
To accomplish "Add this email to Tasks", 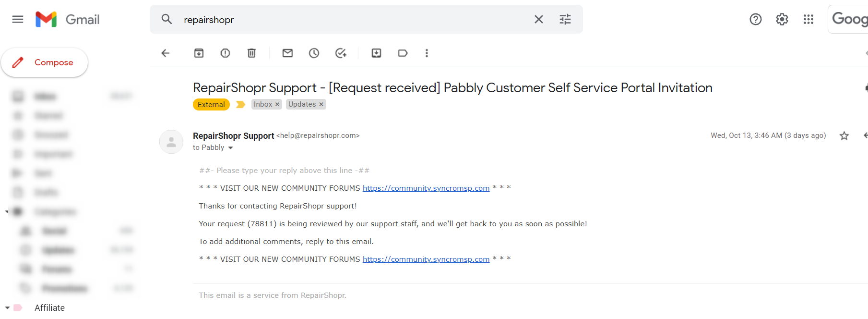I will 341,53.
